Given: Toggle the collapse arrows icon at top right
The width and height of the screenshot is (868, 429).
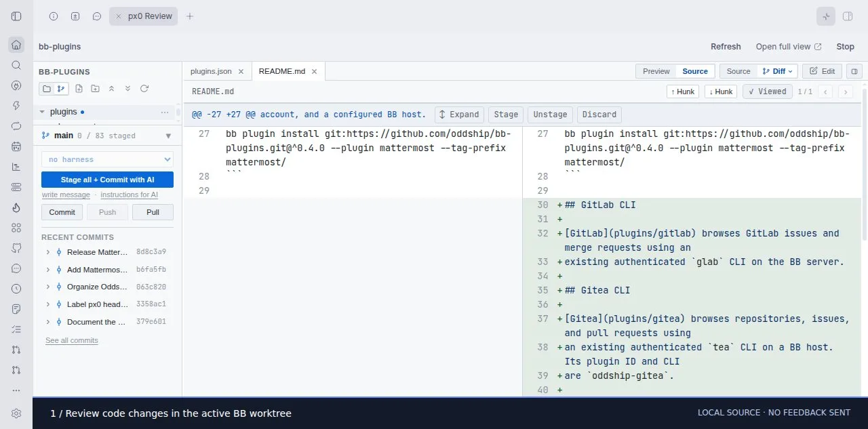Looking at the screenshot, I should click(826, 16).
